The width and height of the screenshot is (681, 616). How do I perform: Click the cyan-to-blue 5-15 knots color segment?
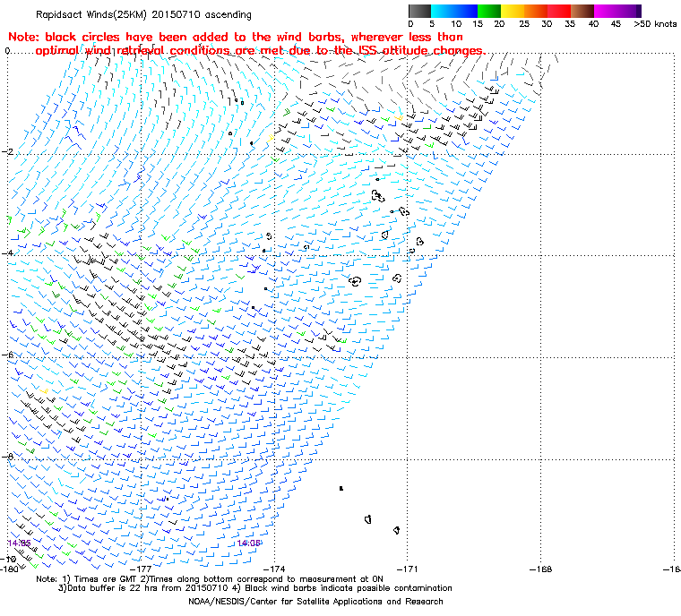[x=454, y=11]
